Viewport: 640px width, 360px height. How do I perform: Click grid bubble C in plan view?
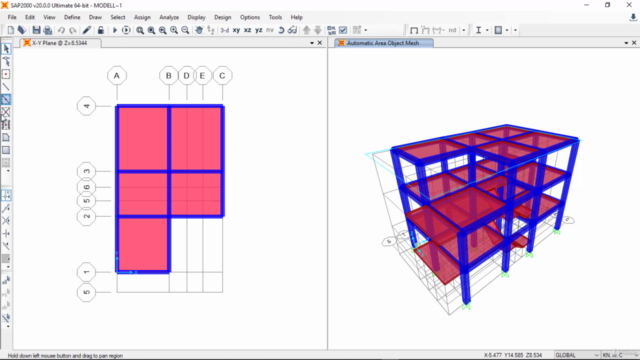[222, 76]
